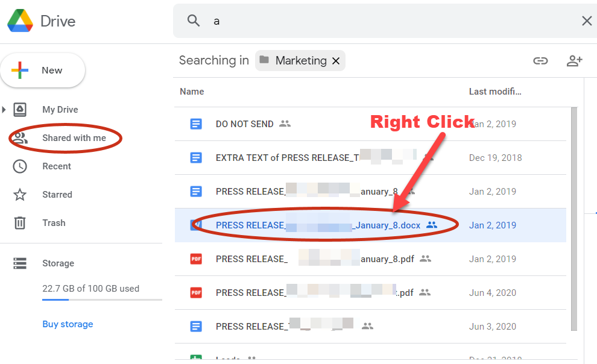The image size is (597, 364).
Task: Open the Buy storage link
Action: tap(67, 324)
